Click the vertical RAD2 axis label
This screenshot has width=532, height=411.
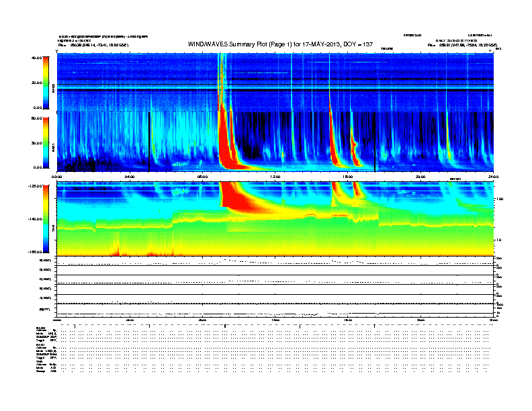coord(54,88)
